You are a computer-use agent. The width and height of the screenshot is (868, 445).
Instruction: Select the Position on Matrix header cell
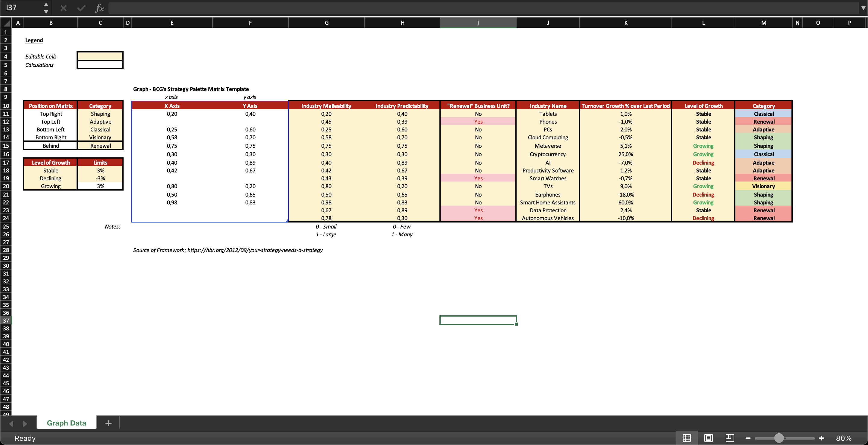[x=51, y=106]
